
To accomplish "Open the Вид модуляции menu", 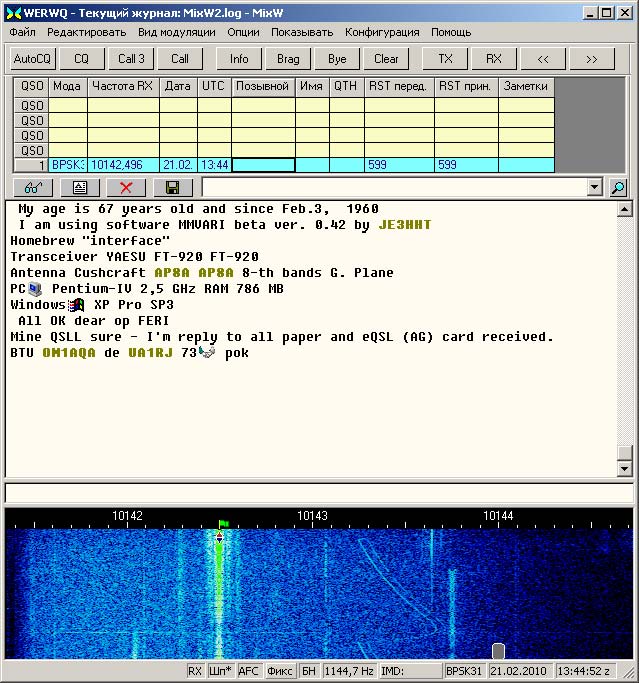I will point(177,32).
